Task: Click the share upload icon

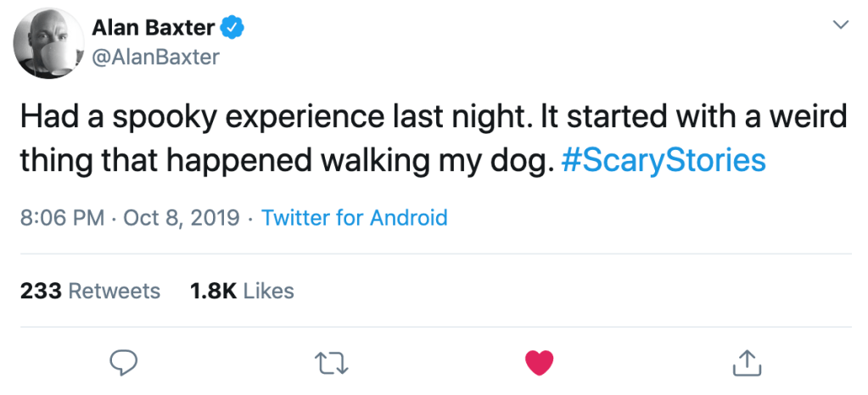Action: coord(745,363)
